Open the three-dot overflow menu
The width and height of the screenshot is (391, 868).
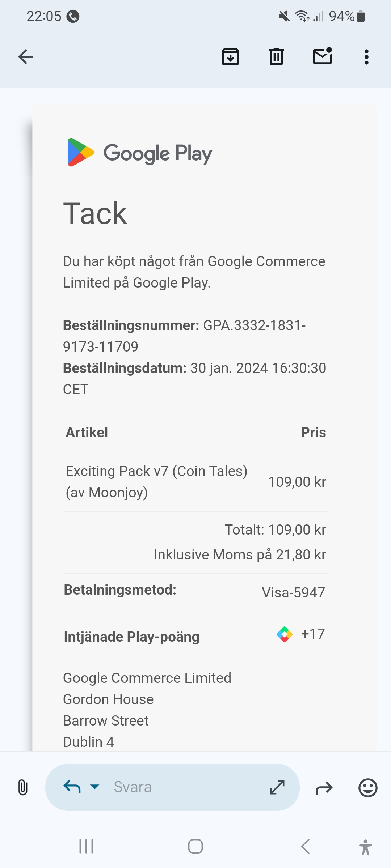pos(366,57)
